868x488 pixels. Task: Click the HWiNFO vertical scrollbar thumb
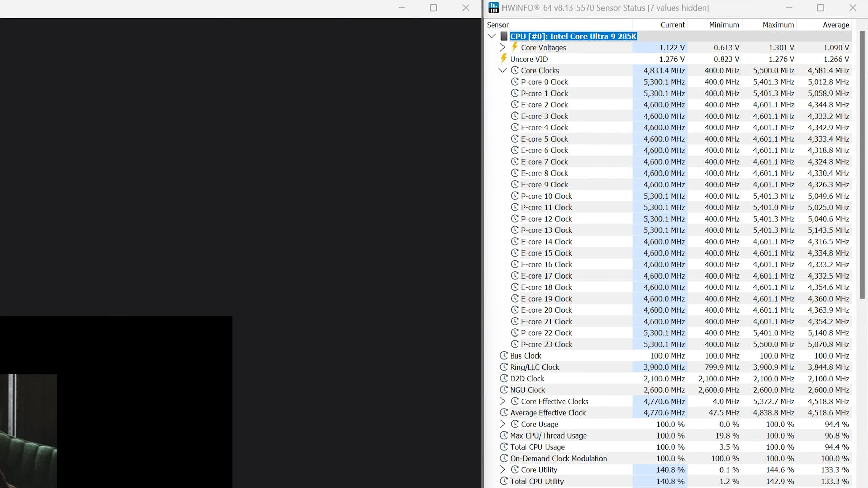pyautogui.click(x=862, y=165)
